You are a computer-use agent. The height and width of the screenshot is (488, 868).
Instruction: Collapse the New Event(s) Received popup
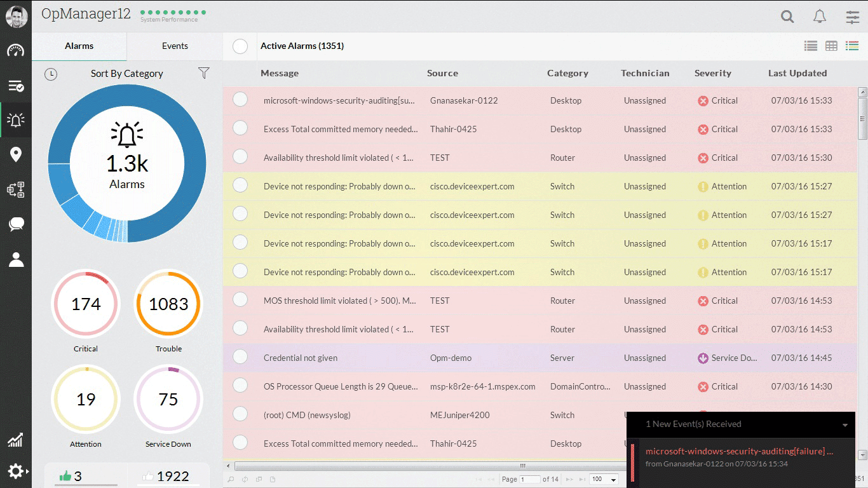844,424
